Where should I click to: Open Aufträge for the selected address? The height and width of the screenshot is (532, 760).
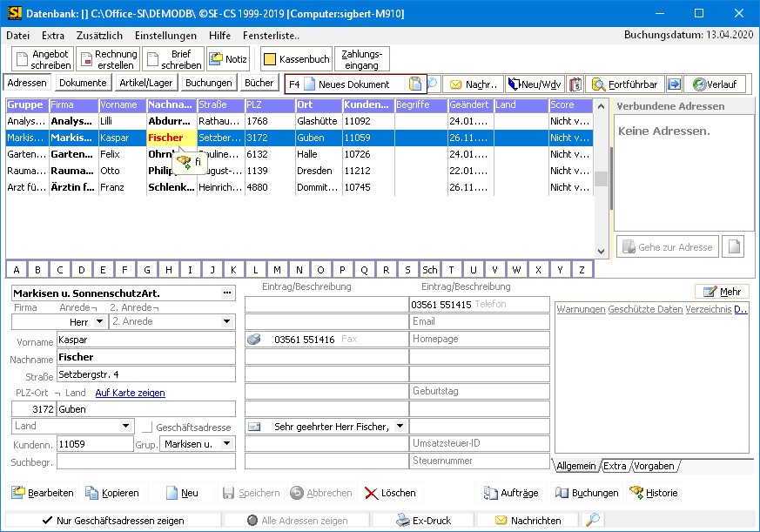(512, 493)
